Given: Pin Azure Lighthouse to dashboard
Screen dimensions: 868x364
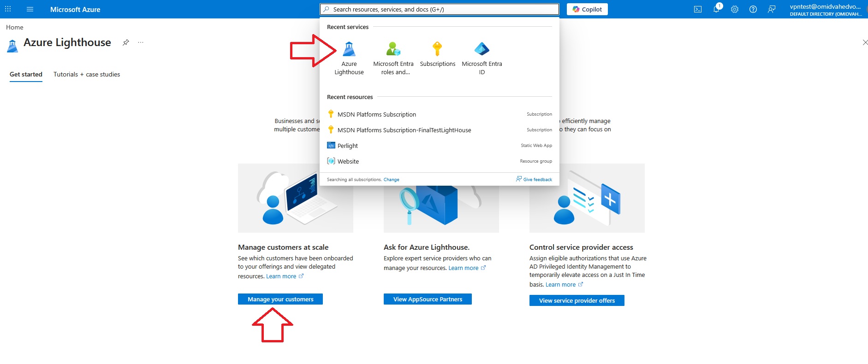Looking at the screenshot, I should coord(125,42).
